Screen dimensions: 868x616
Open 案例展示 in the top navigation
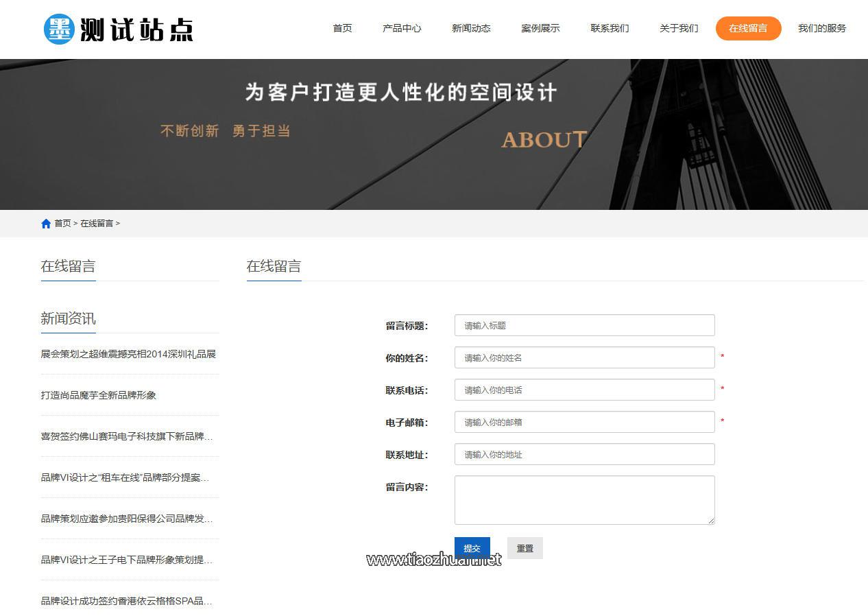(540, 28)
